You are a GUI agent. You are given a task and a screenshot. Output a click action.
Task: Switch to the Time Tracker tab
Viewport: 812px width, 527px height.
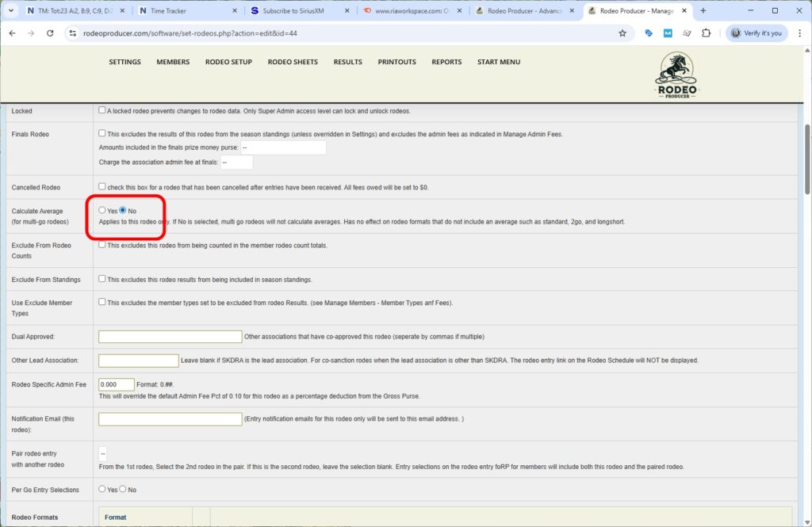click(x=186, y=11)
